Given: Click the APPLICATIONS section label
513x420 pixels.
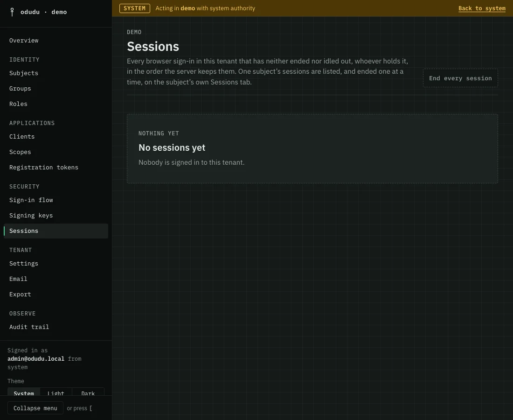Looking at the screenshot, I should pyautogui.click(x=32, y=123).
